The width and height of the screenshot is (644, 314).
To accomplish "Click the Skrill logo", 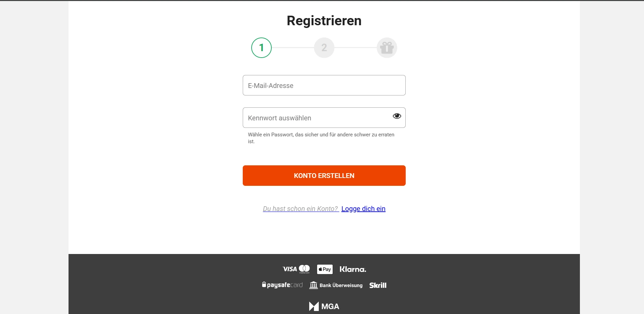I will pos(378,285).
